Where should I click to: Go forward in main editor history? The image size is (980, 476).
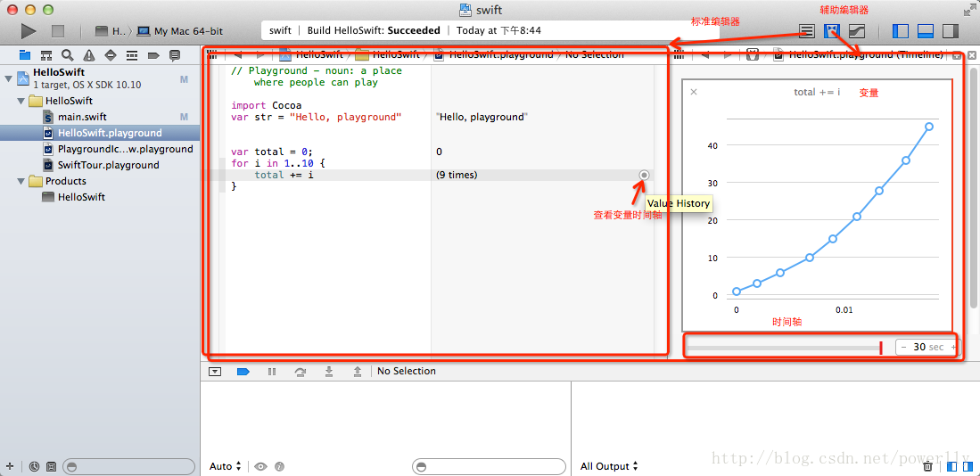point(260,55)
